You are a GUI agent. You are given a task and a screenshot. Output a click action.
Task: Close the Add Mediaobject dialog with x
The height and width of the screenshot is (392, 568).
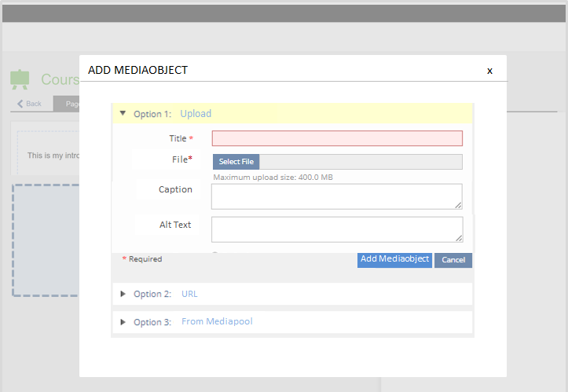point(489,71)
